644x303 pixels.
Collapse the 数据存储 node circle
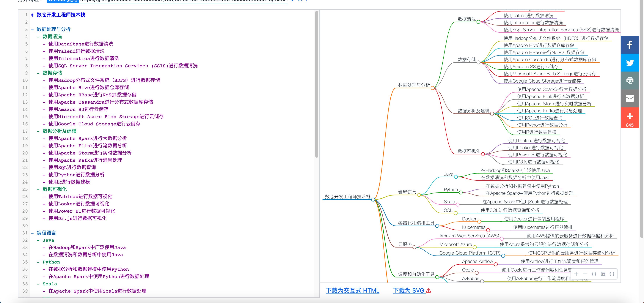click(478, 62)
